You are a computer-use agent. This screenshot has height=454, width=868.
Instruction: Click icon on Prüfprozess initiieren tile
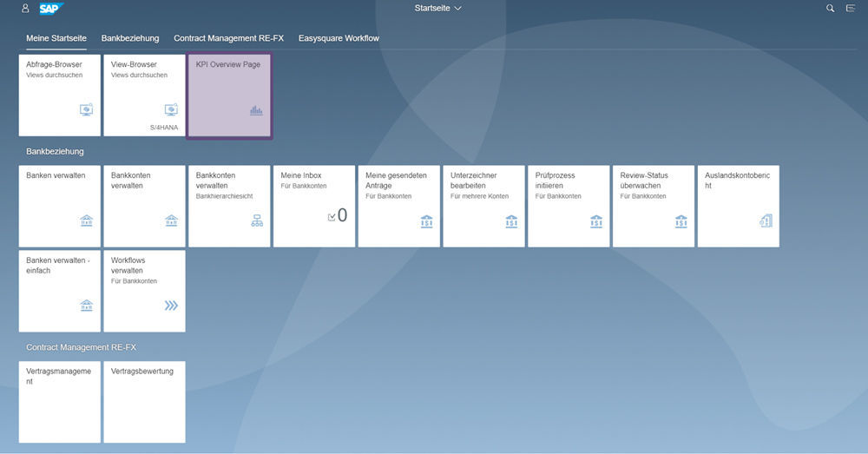click(596, 221)
